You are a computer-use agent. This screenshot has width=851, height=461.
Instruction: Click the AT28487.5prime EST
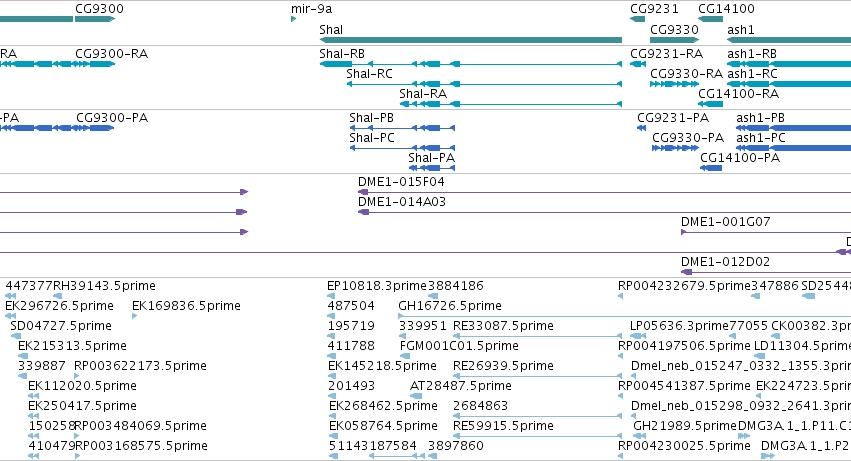pos(416,396)
